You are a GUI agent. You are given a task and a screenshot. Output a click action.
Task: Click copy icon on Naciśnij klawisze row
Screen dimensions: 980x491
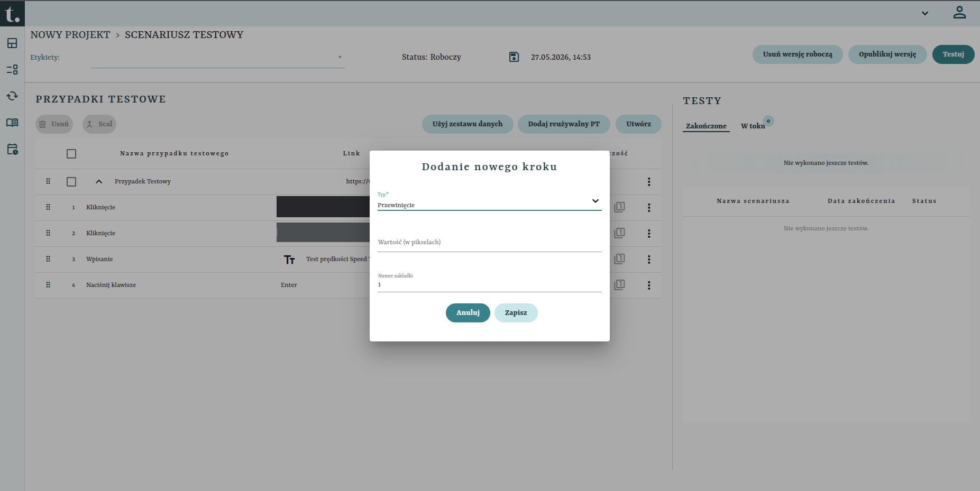click(619, 285)
